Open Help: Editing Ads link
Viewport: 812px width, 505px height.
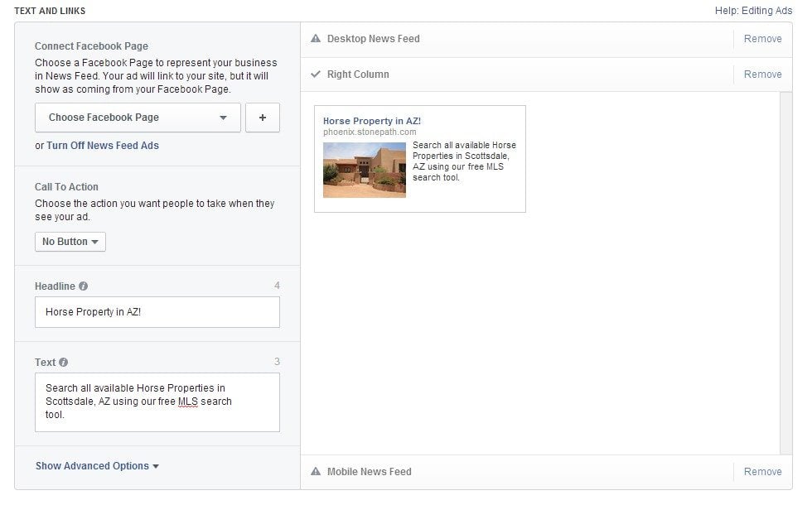753,11
